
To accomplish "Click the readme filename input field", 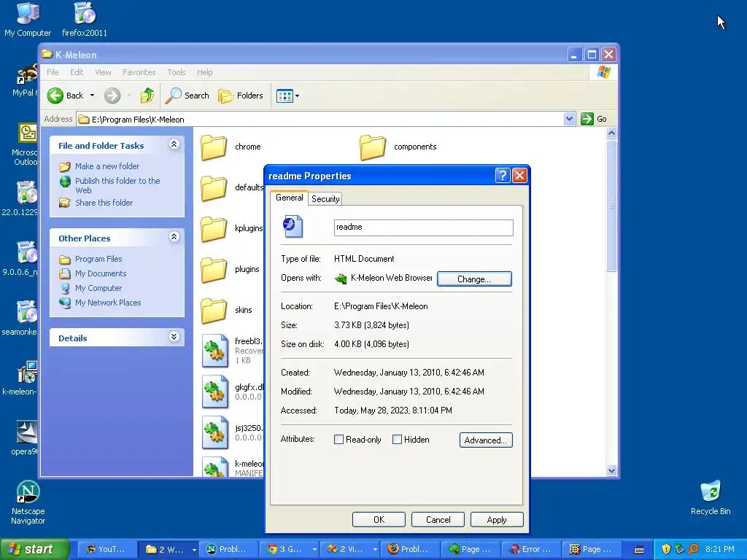I will coord(424,227).
